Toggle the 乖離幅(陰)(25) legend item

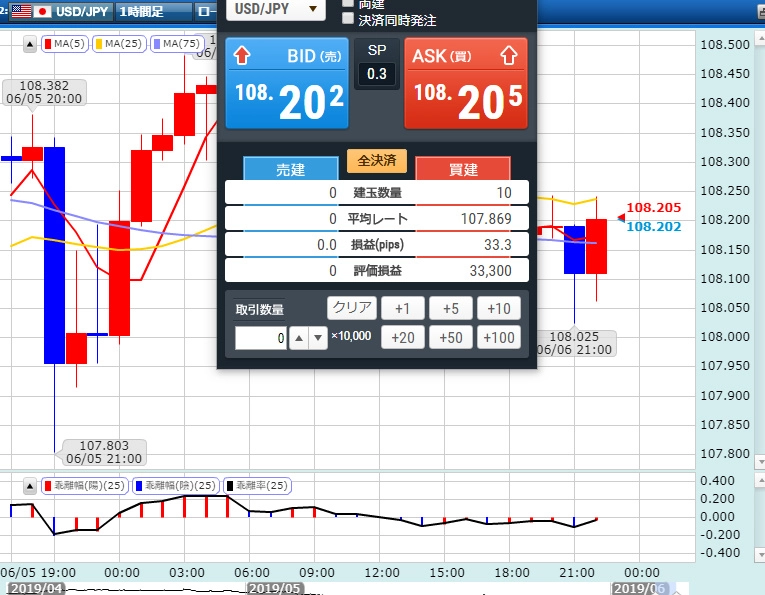point(176,486)
